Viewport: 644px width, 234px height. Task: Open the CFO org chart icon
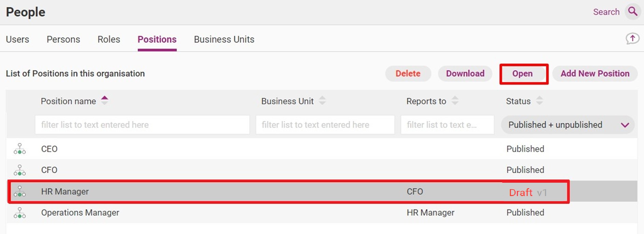click(20, 170)
